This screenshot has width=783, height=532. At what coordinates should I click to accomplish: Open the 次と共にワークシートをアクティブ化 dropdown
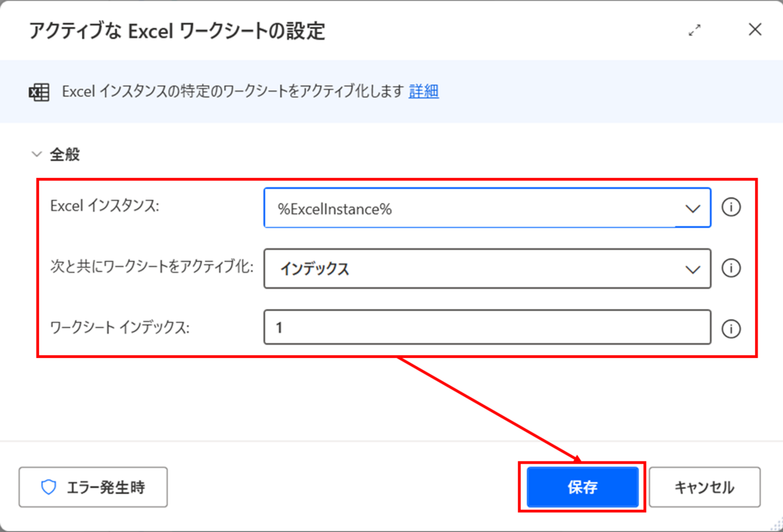[487, 268]
